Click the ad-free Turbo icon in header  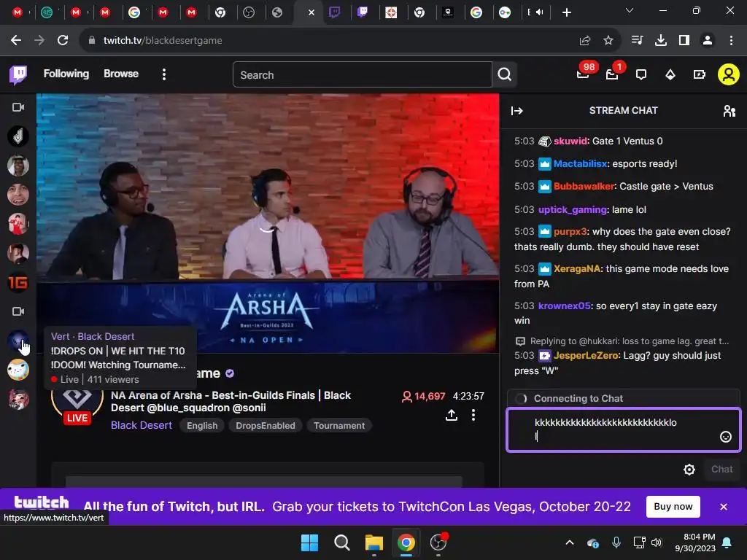click(700, 75)
